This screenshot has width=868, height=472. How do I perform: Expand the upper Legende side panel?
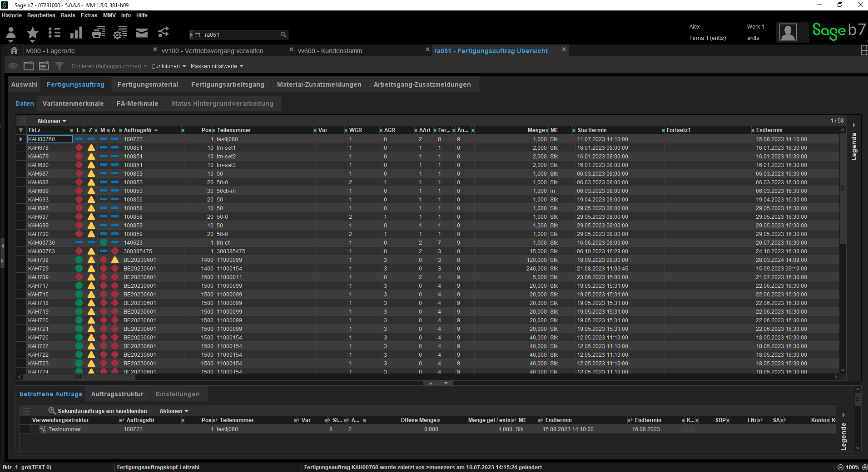(x=854, y=125)
